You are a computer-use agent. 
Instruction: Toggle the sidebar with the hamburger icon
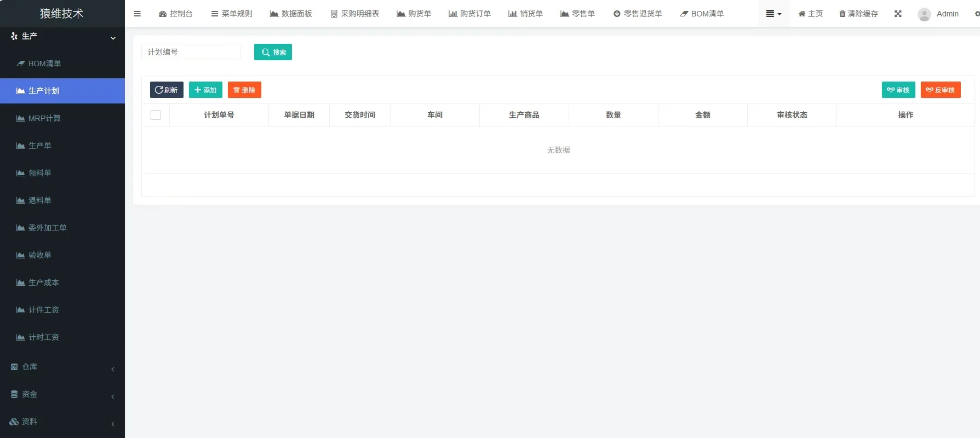(x=137, y=14)
